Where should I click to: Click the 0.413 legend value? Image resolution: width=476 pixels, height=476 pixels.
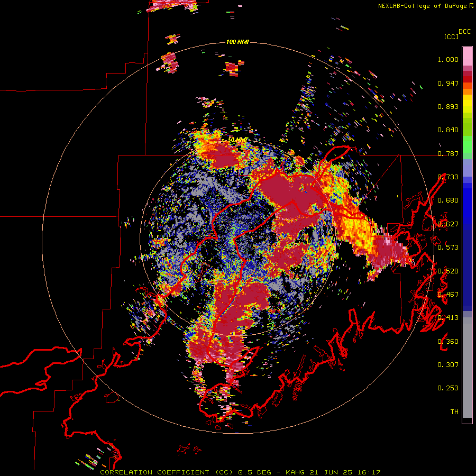coord(448,318)
